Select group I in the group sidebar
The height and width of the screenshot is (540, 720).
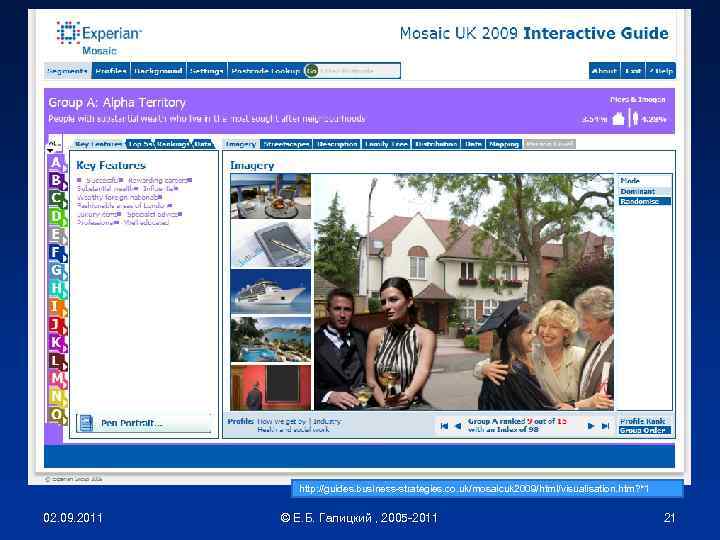point(57,306)
